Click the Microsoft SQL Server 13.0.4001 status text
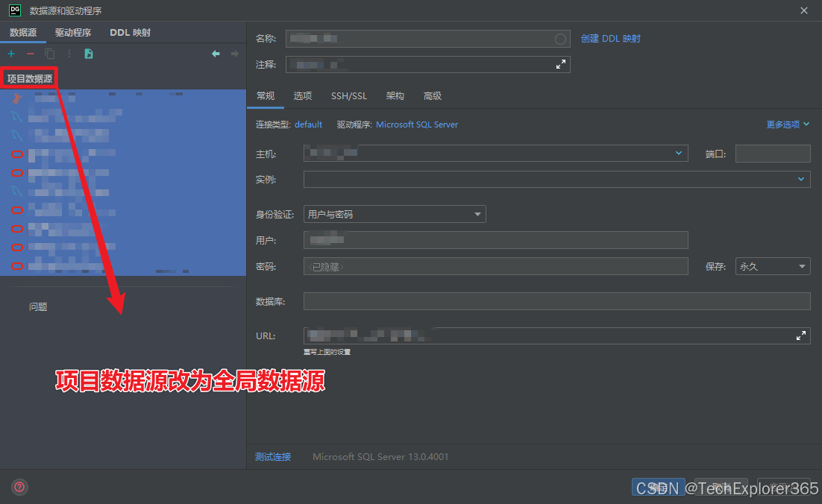This screenshot has width=822, height=504. (x=380, y=457)
